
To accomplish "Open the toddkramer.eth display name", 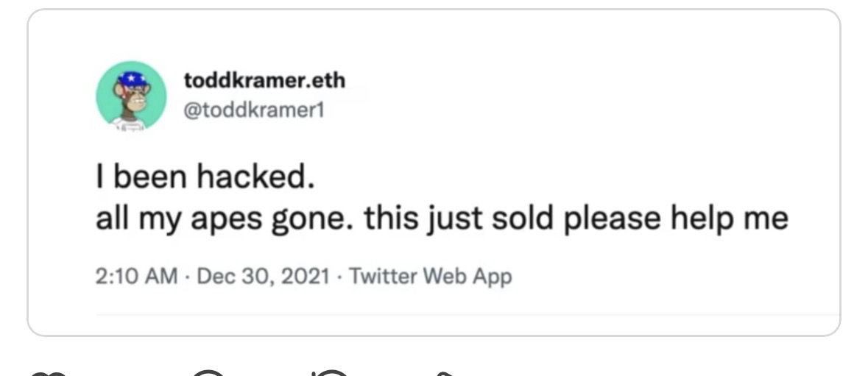I will [264, 80].
